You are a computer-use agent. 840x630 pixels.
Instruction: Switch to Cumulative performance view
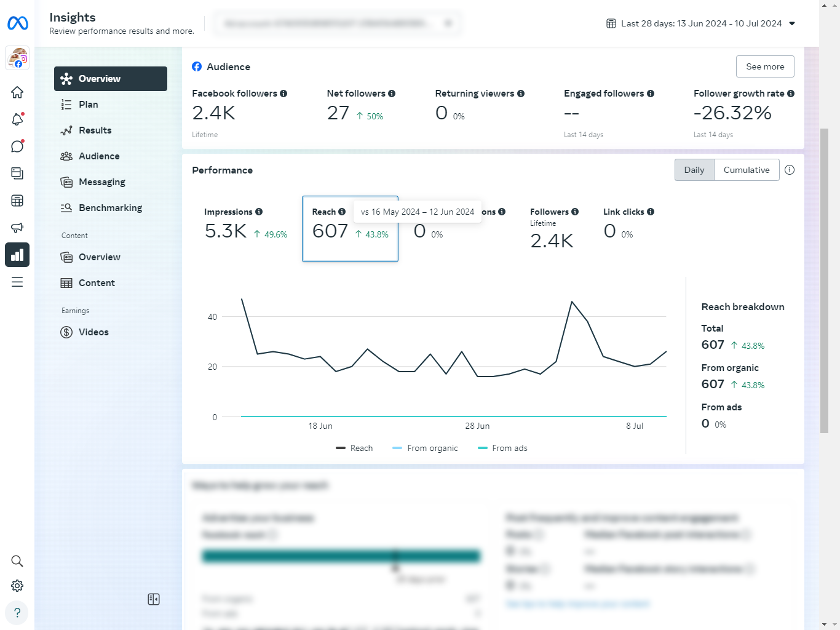(x=746, y=170)
